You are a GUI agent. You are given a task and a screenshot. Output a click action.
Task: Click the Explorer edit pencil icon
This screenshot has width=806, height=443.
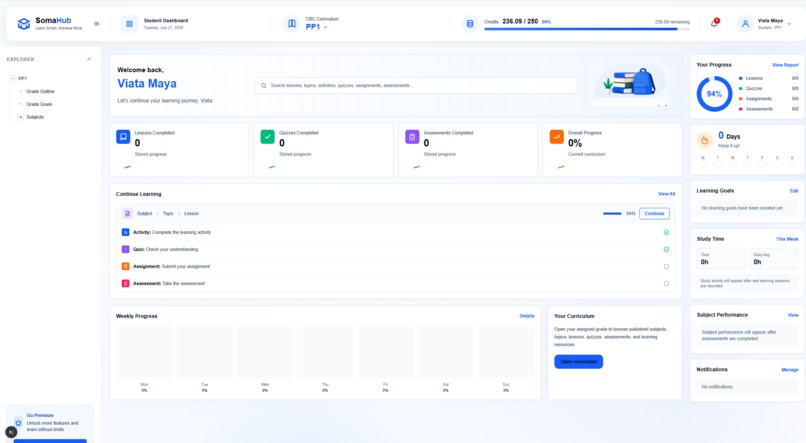pyautogui.click(x=88, y=59)
